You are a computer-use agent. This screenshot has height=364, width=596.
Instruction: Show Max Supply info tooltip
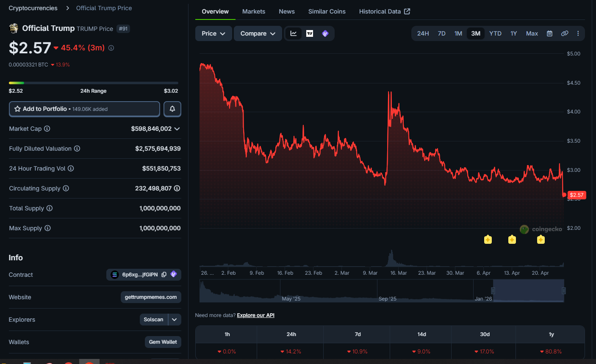[x=47, y=228]
